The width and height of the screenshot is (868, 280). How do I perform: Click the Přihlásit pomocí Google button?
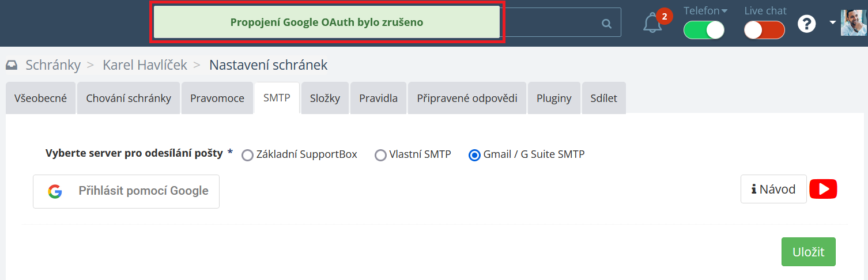tap(126, 191)
